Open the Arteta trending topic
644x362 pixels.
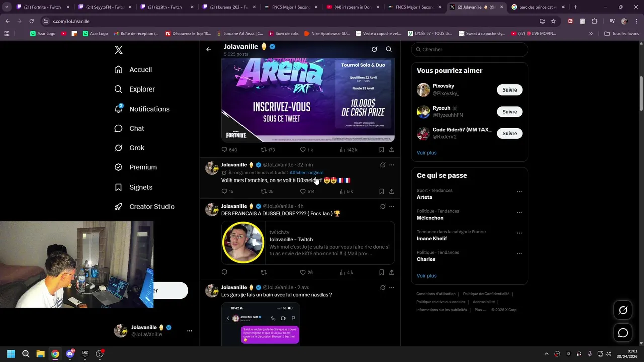424,197
